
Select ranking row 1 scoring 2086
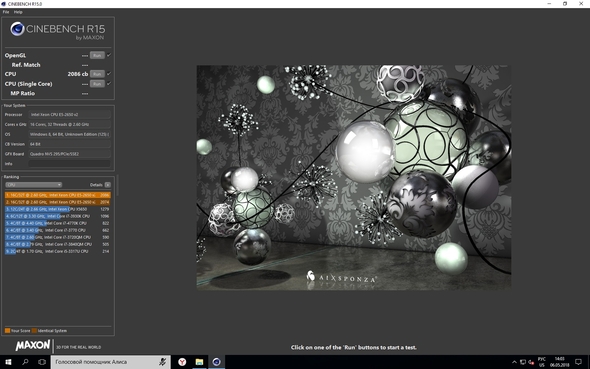pos(58,195)
